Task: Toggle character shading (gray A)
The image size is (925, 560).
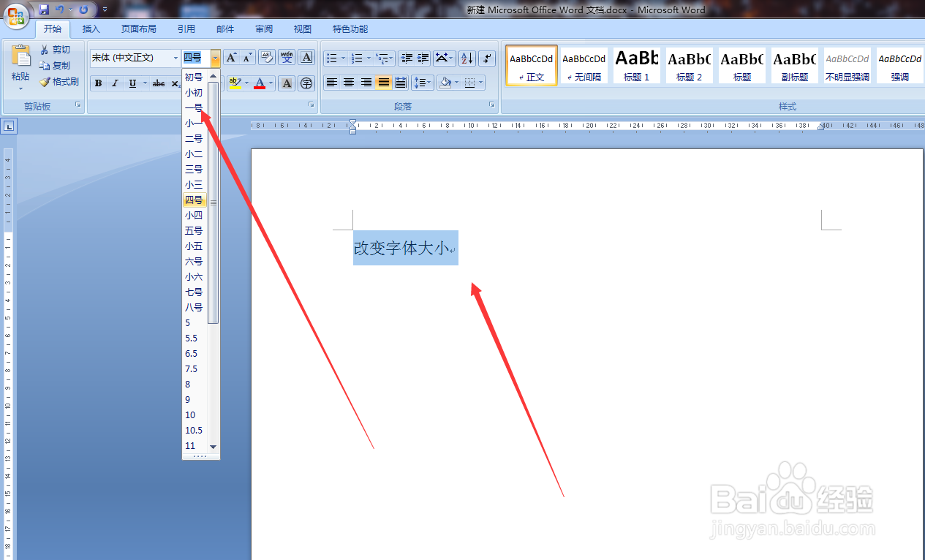Action: (x=287, y=83)
